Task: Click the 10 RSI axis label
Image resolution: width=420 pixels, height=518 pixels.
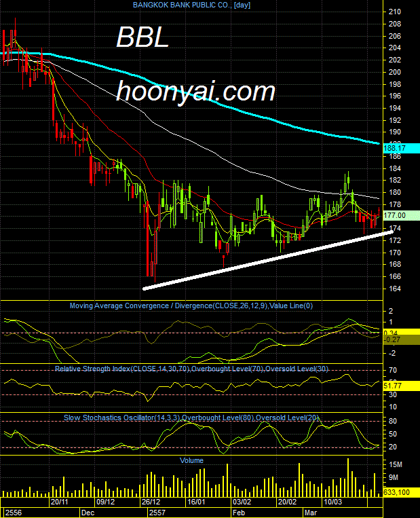Action: [x=393, y=407]
